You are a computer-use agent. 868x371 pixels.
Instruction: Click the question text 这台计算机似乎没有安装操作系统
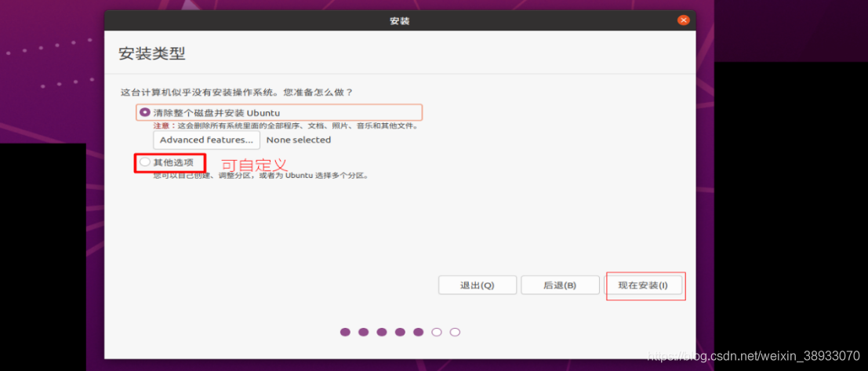point(237,91)
